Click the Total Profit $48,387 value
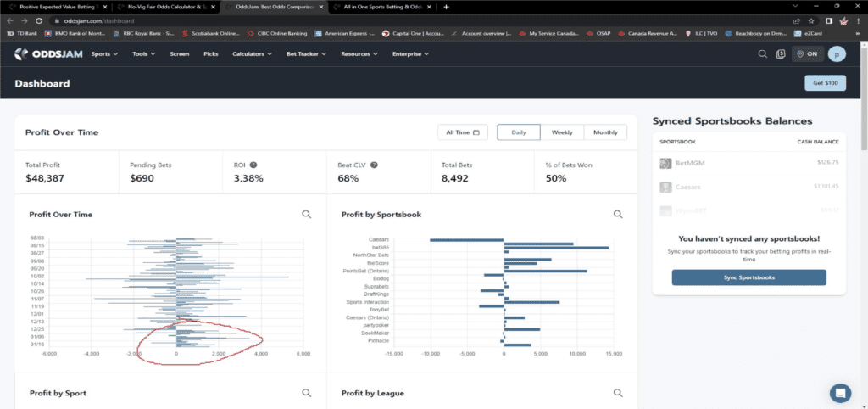This screenshot has width=868, height=409. point(45,178)
